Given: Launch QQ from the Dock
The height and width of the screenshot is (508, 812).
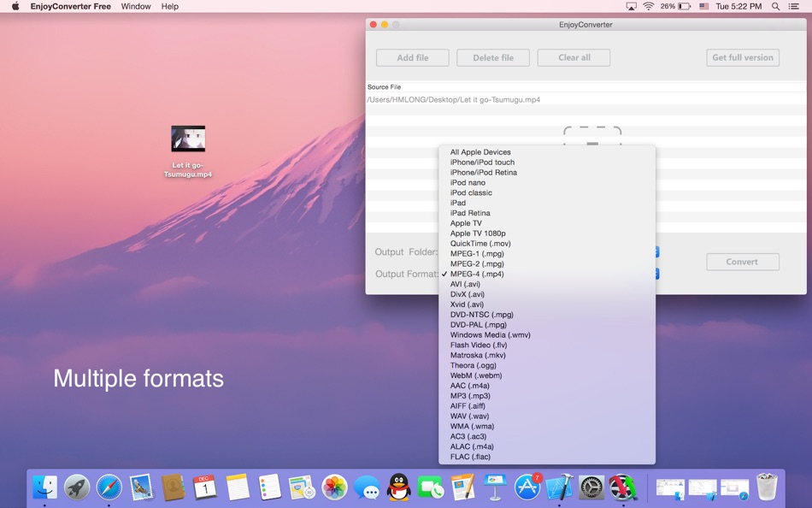Looking at the screenshot, I should (397, 489).
